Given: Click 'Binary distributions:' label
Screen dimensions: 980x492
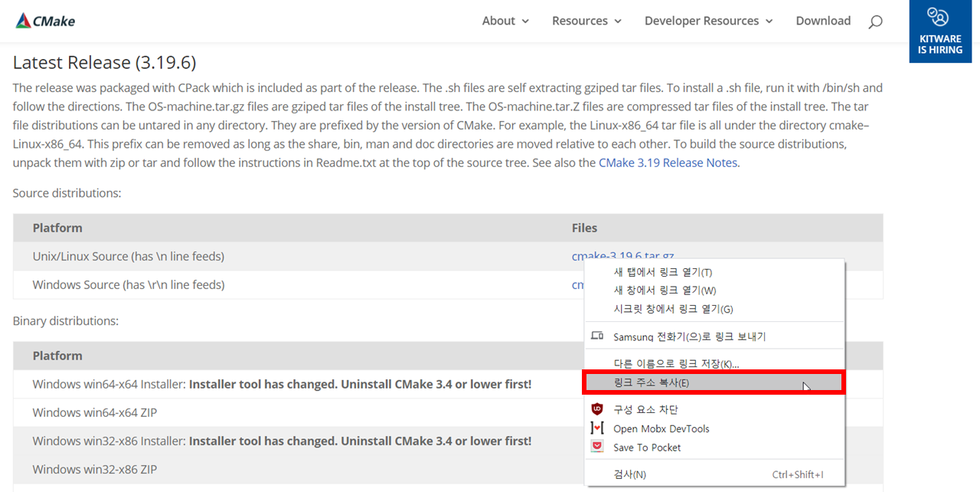Looking at the screenshot, I should click(x=65, y=320).
